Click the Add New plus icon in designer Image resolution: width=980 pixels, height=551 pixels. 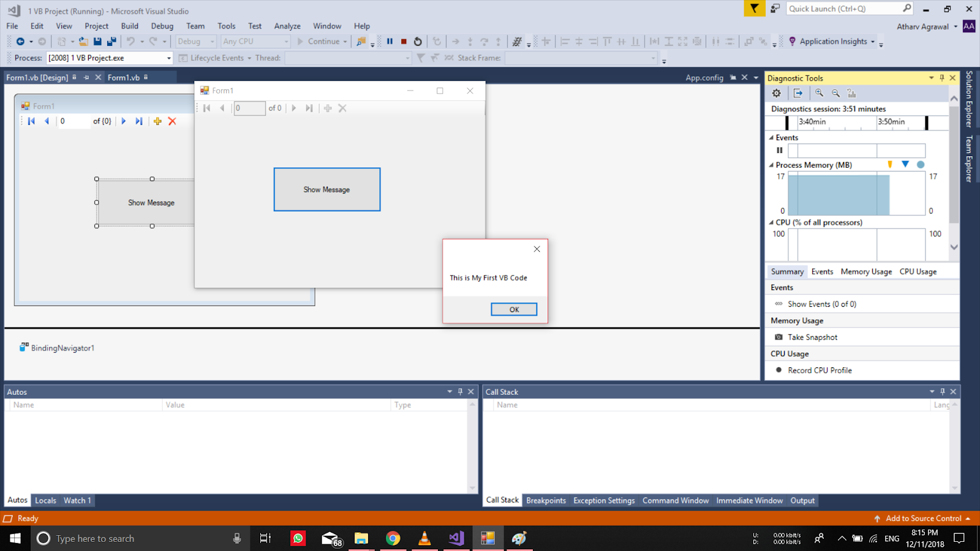click(x=157, y=121)
